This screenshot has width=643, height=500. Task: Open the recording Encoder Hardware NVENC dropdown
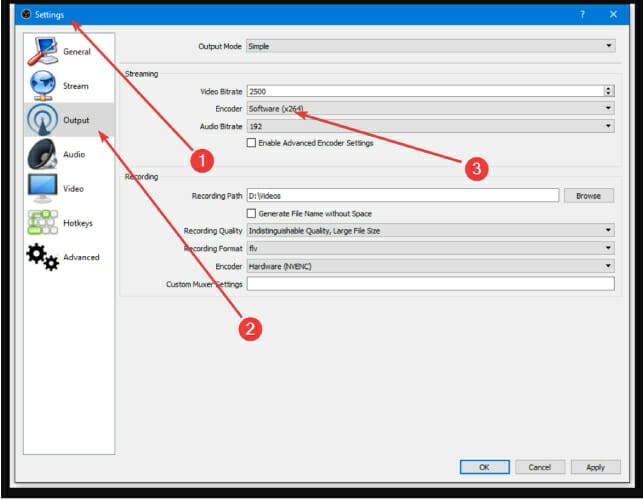coord(430,266)
